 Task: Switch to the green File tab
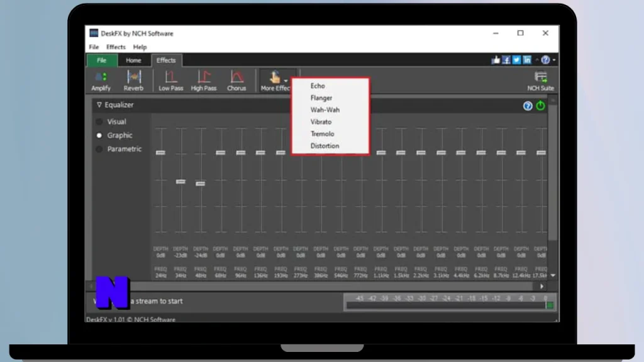pos(101,60)
